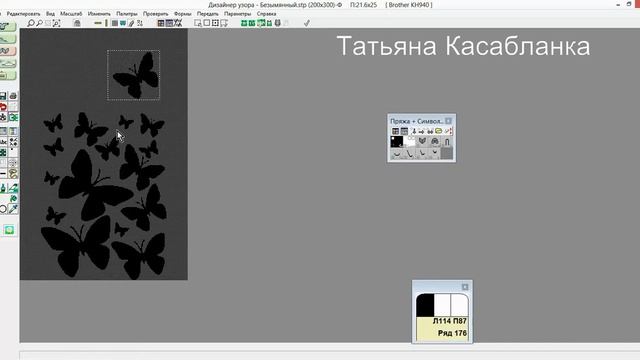Image resolution: width=640 pixels, height=360 pixels.
Task: Click first grid icon in Пряжа + Символ palette
Action: 395,131
